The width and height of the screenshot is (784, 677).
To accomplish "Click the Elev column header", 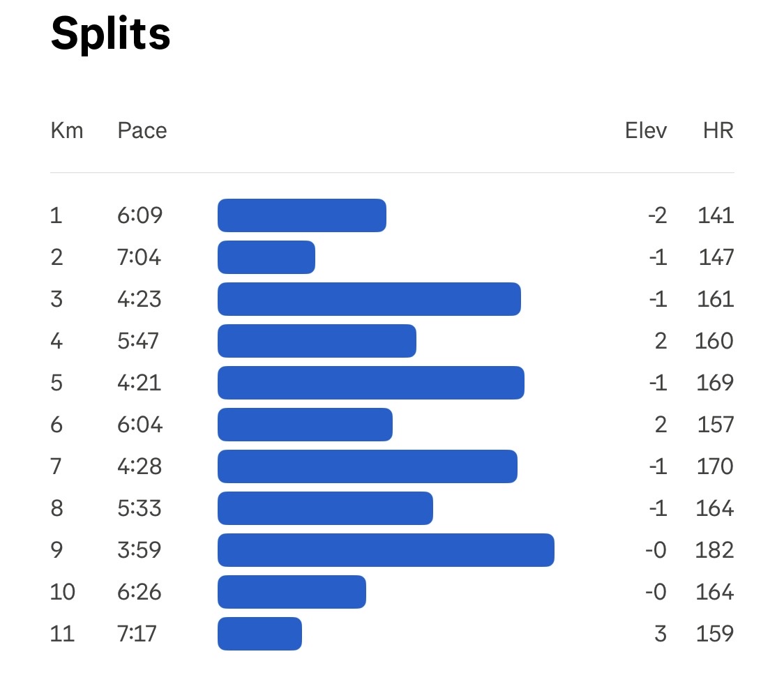I will pos(646,130).
